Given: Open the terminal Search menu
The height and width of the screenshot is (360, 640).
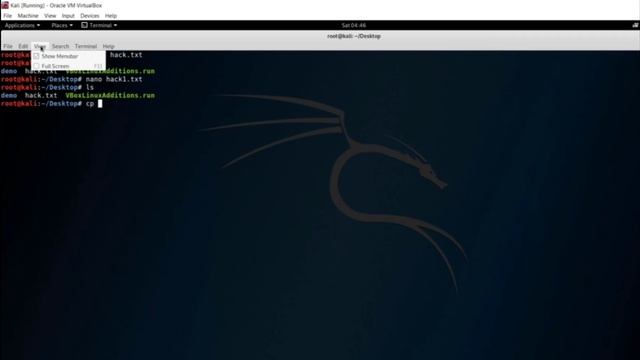Looking at the screenshot, I should pyautogui.click(x=60, y=46).
